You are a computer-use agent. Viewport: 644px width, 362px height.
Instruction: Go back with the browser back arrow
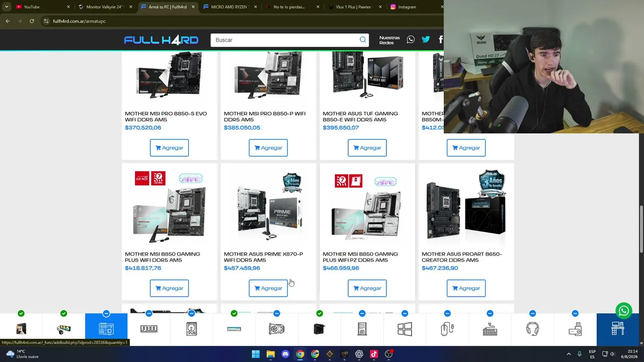8,21
